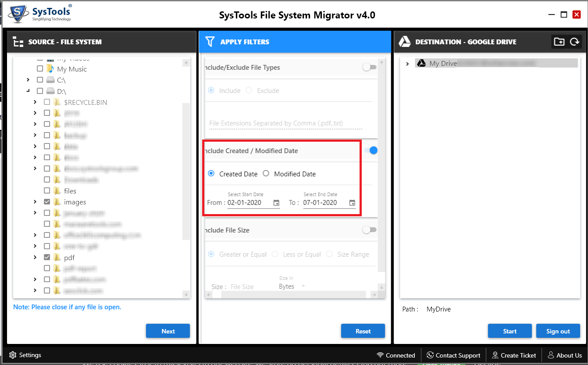Click the Source - File System header
The width and height of the screenshot is (588, 365).
102,42
